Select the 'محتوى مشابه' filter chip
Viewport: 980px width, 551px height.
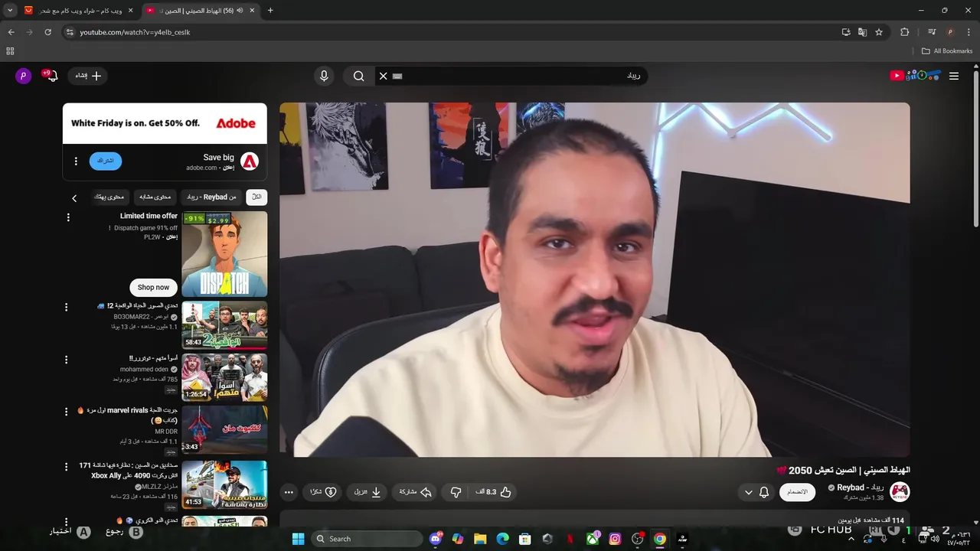coord(155,197)
